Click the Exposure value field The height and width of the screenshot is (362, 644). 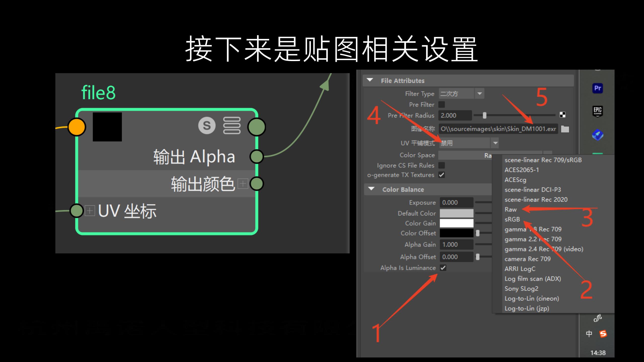(x=456, y=202)
